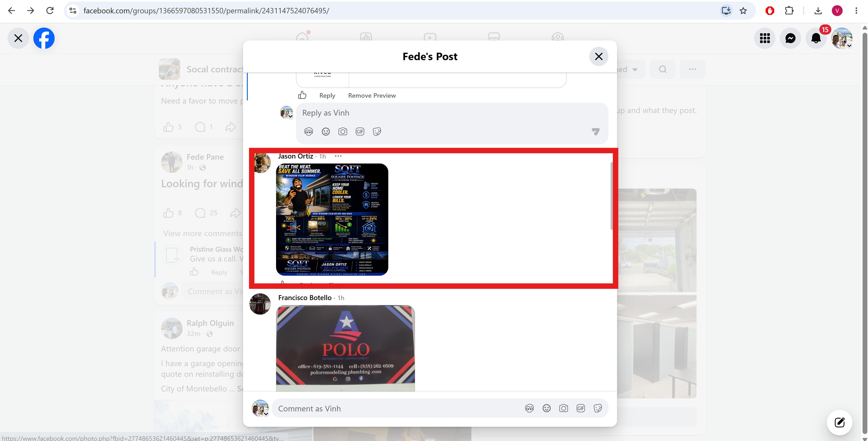Reload the Facebook page
868x441 pixels.
click(50, 11)
